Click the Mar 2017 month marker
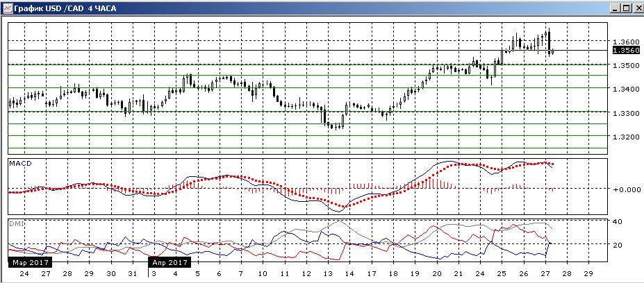This screenshot has width=644, height=283. click(x=29, y=262)
